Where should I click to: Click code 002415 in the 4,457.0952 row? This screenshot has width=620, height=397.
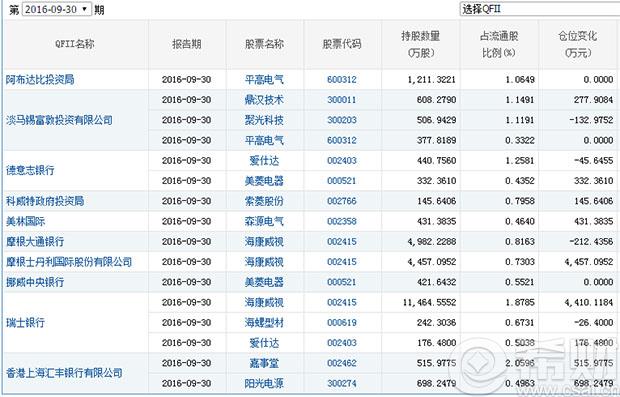[x=342, y=262]
